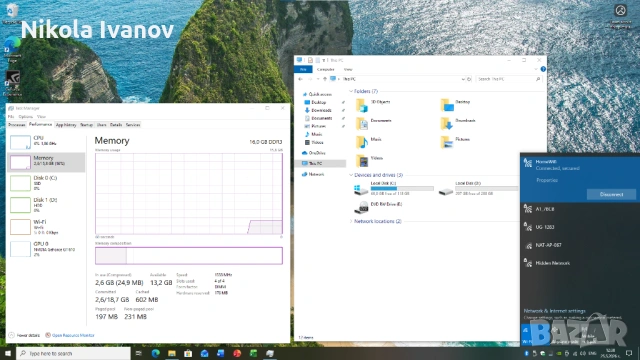Screen dimensions: 640x360
Task: Open Properties of connected HomeWifi network
Action: (x=547, y=180)
